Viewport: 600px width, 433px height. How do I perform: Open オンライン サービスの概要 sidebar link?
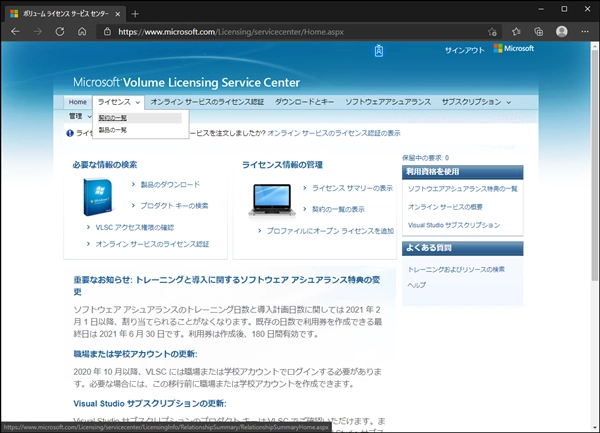point(445,207)
